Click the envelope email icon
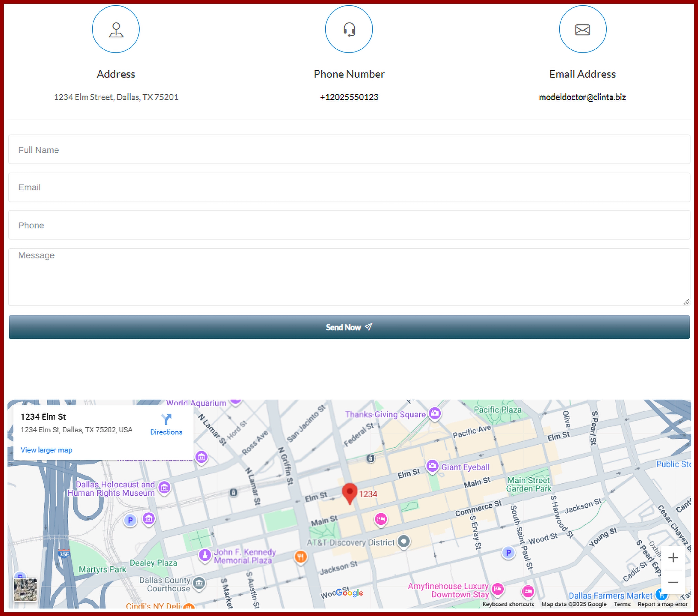This screenshot has width=698, height=616. coord(582,29)
